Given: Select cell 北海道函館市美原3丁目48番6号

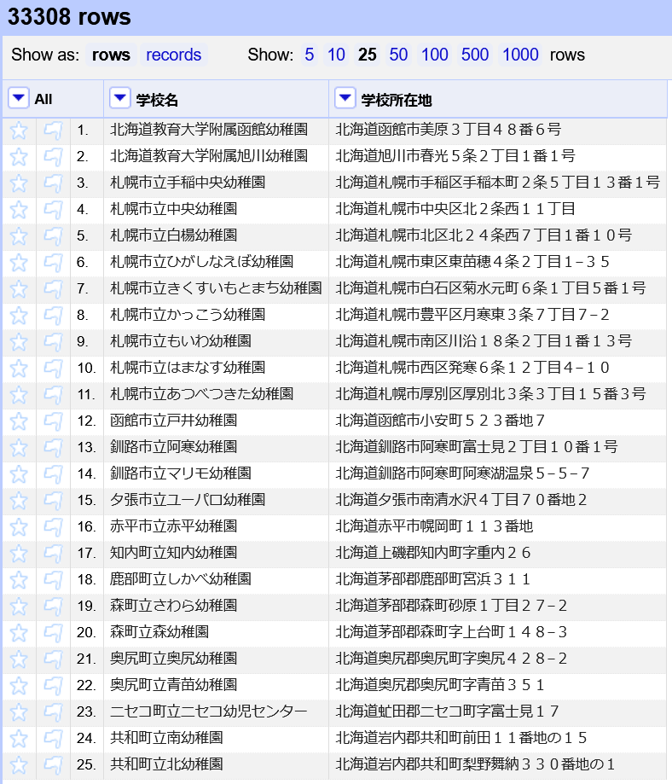Looking at the screenshot, I should pyautogui.click(x=497, y=131).
